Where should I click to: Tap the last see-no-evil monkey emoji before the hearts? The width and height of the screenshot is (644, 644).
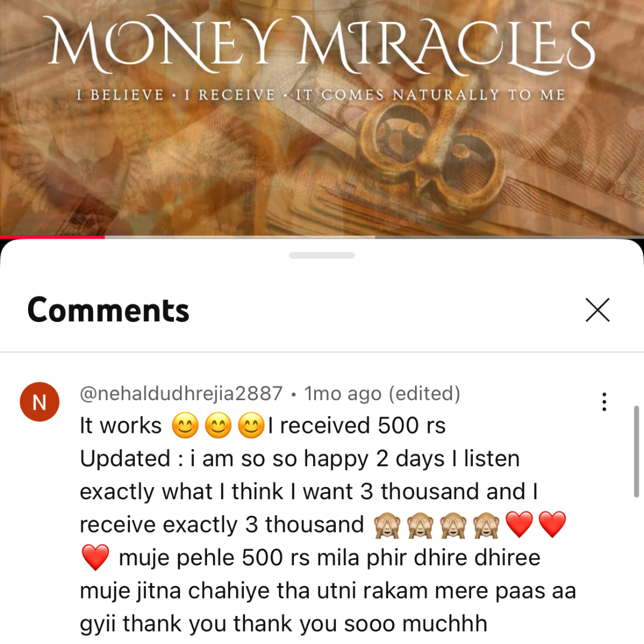point(487,525)
